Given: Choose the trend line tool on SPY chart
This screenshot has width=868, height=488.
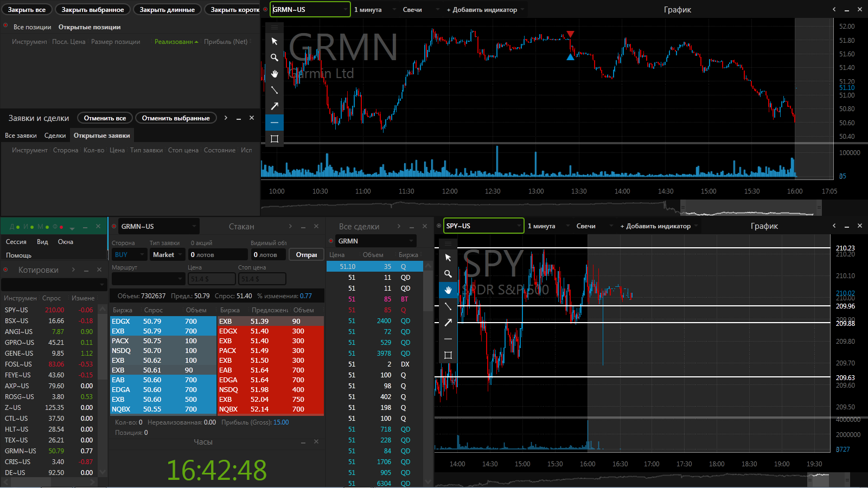Looking at the screenshot, I should pyautogui.click(x=448, y=306).
